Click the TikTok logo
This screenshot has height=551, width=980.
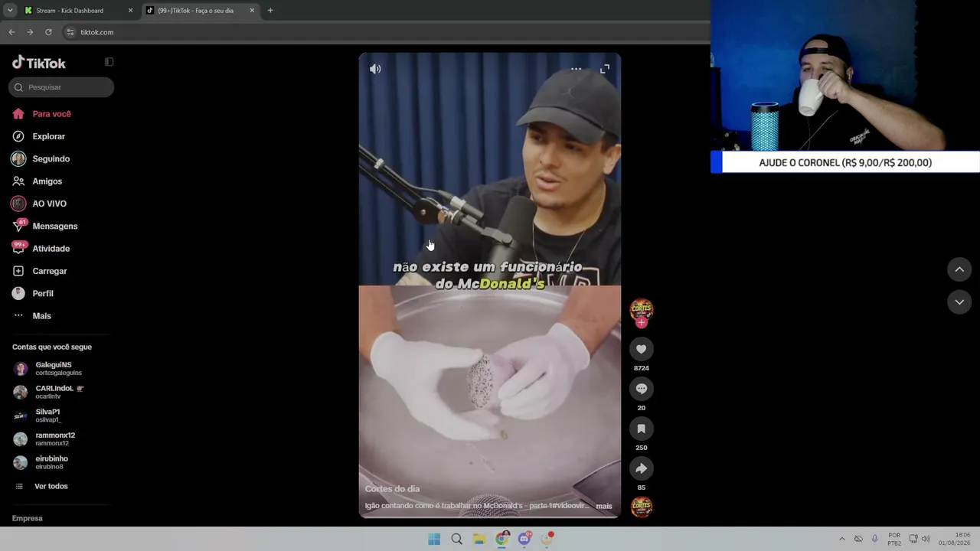[x=39, y=63]
